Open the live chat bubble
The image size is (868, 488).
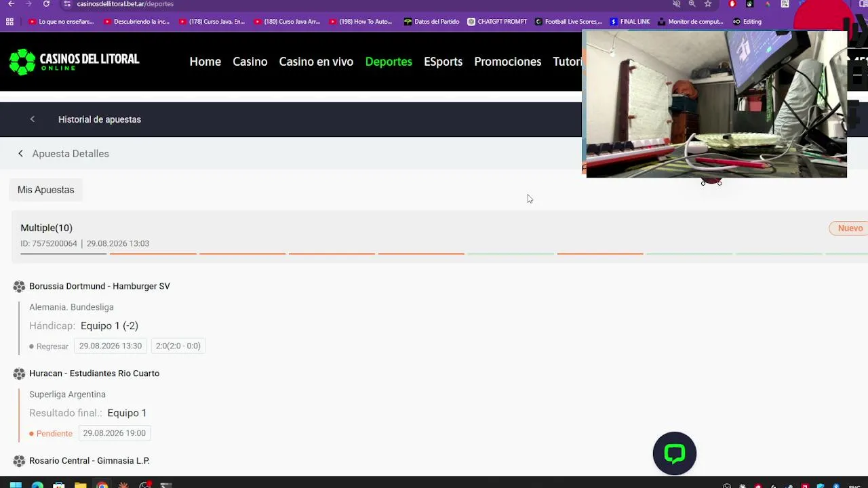(675, 453)
